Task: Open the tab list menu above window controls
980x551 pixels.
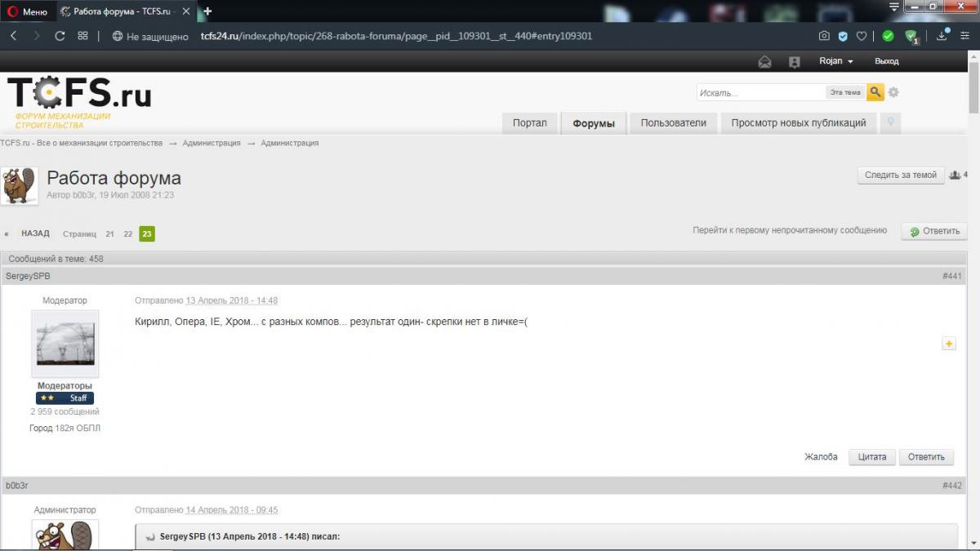Action: [x=894, y=7]
